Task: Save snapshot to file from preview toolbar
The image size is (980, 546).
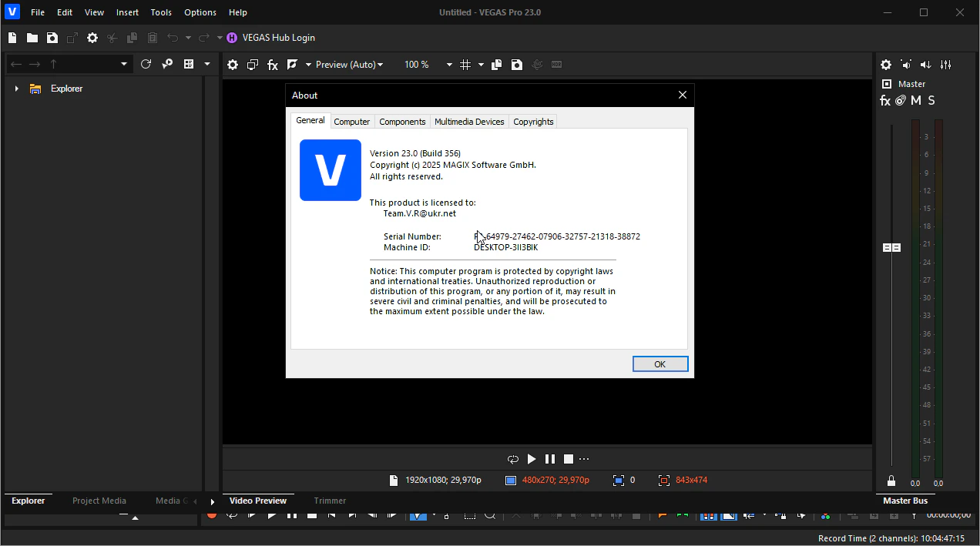Action: [x=517, y=65]
